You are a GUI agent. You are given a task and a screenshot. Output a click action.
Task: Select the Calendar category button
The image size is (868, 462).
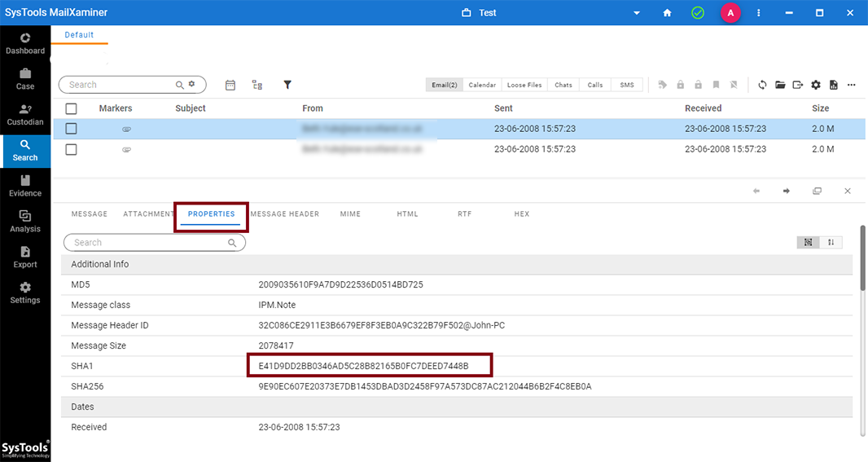click(x=482, y=85)
